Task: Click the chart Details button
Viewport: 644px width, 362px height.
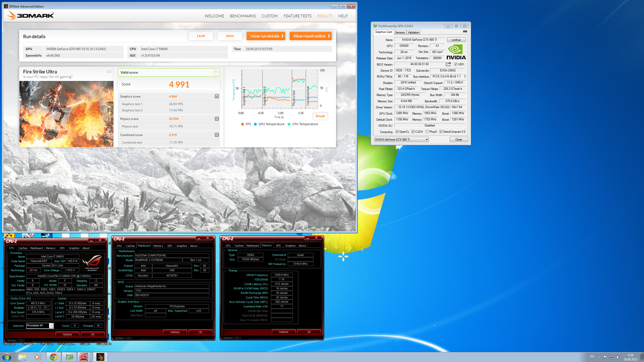Action: coord(320,116)
